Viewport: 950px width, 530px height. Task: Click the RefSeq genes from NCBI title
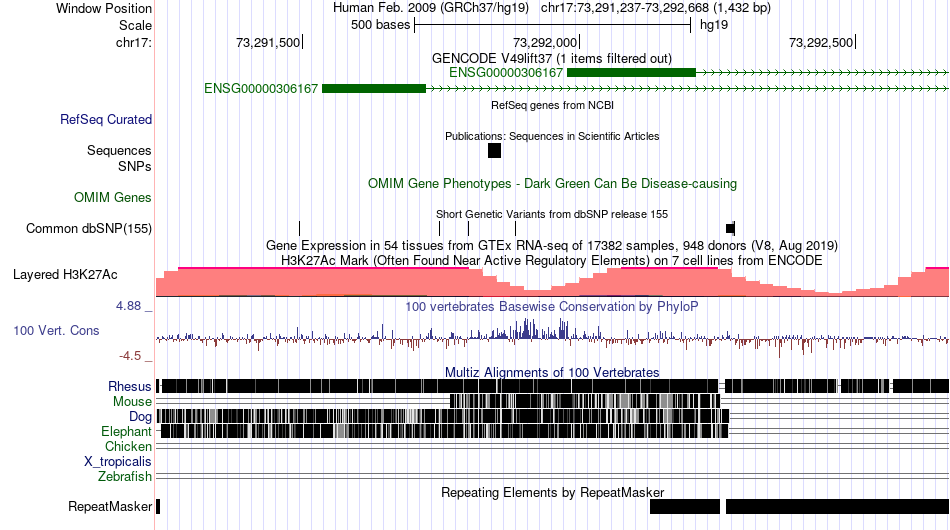pos(552,105)
